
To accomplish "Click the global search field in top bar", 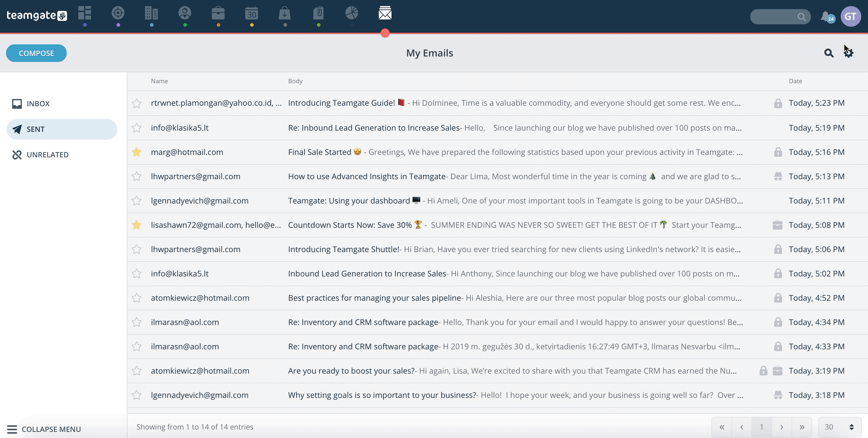I will (780, 16).
